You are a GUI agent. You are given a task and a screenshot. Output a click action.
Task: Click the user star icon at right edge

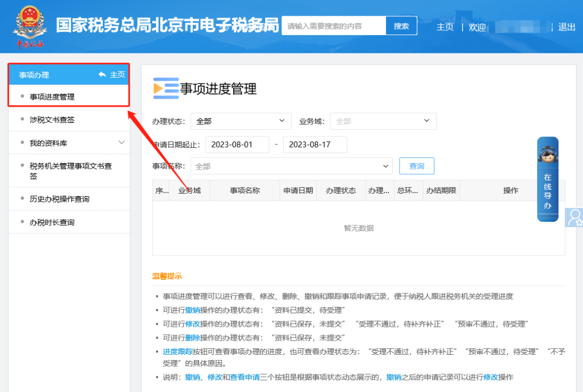[574, 217]
